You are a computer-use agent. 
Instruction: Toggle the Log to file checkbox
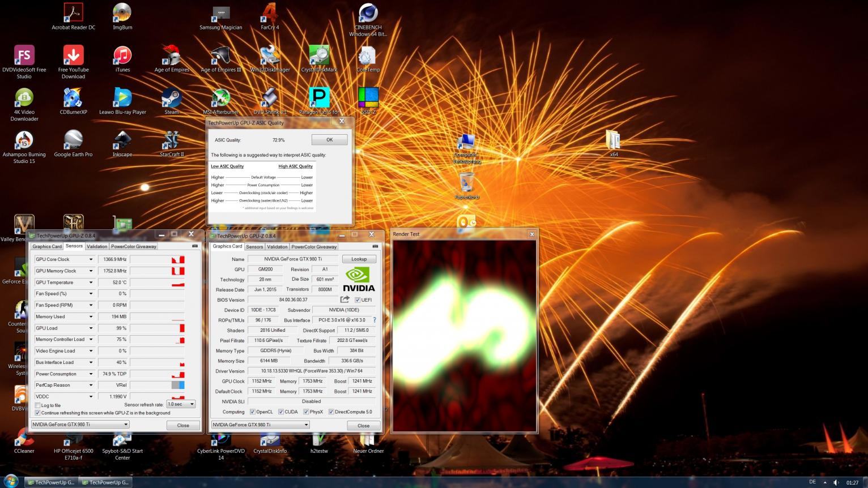[38, 405]
